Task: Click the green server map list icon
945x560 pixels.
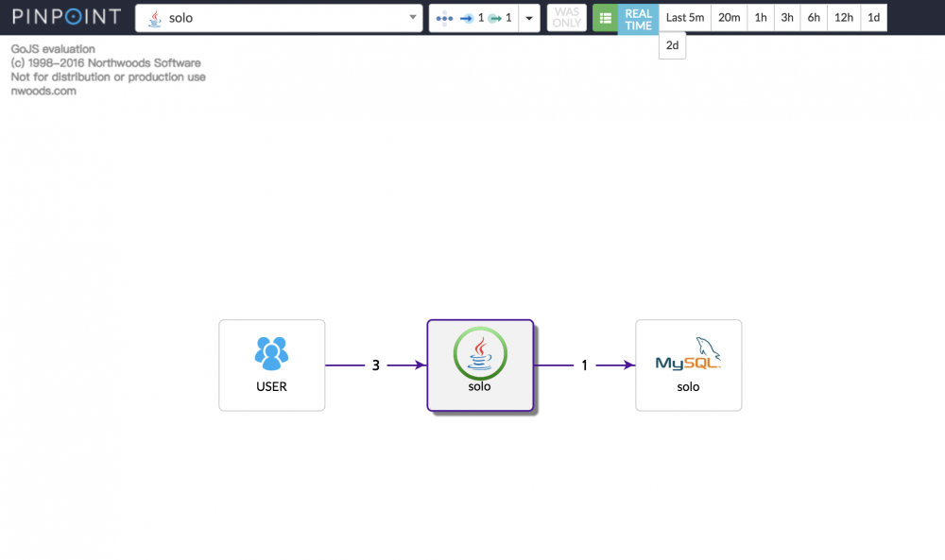Action: 606,17
